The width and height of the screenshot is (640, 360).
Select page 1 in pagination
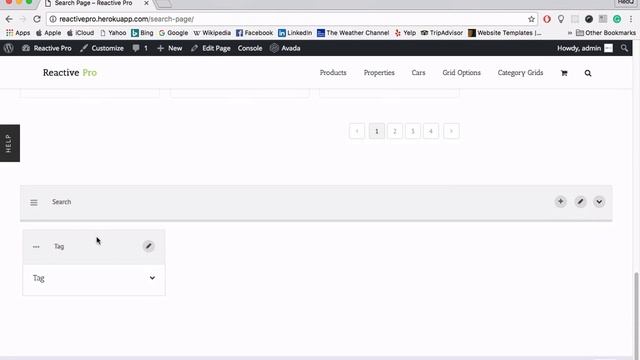377,131
